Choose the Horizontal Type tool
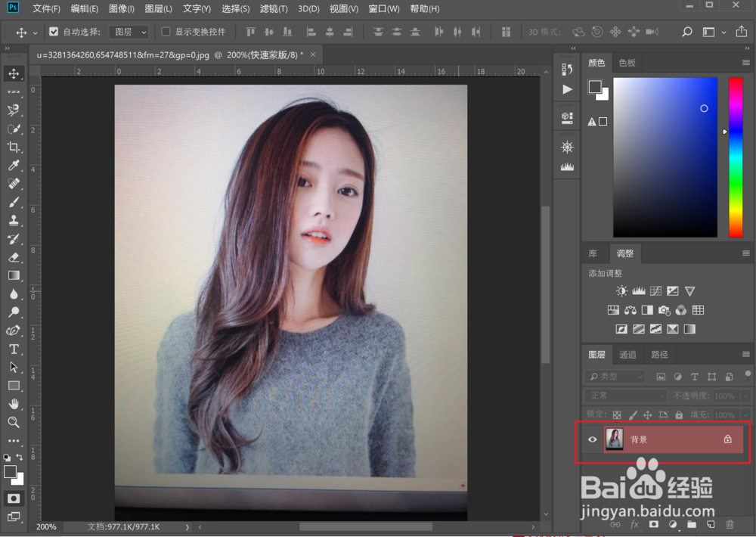 coord(14,349)
